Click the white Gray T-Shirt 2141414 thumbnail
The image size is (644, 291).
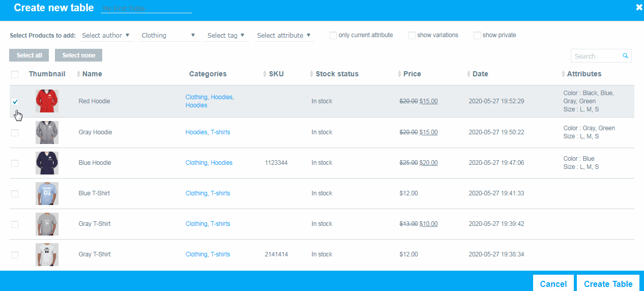click(x=47, y=254)
